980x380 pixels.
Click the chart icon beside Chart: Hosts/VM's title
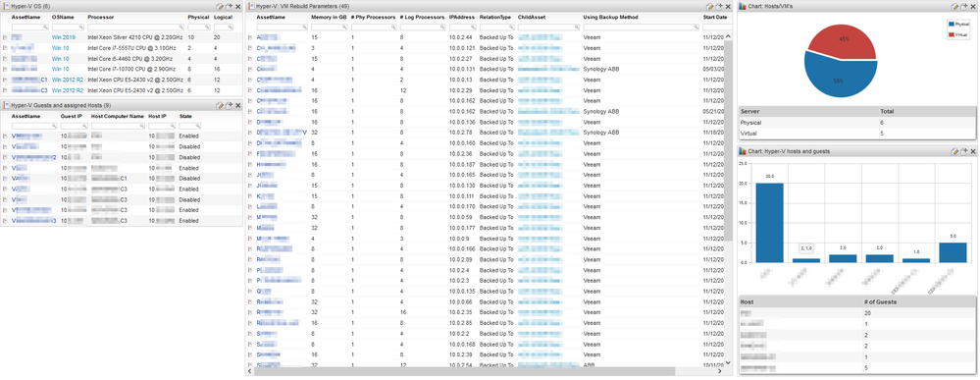click(743, 6)
